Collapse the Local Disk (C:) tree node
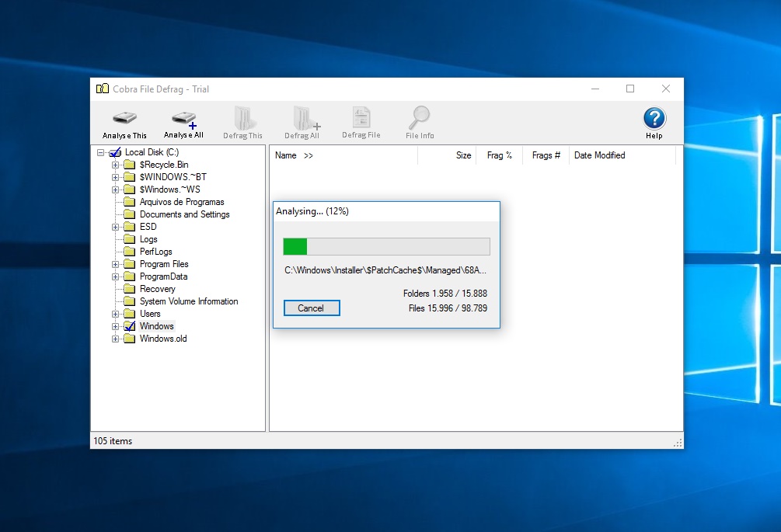The image size is (781, 532). (x=100, y=152)
